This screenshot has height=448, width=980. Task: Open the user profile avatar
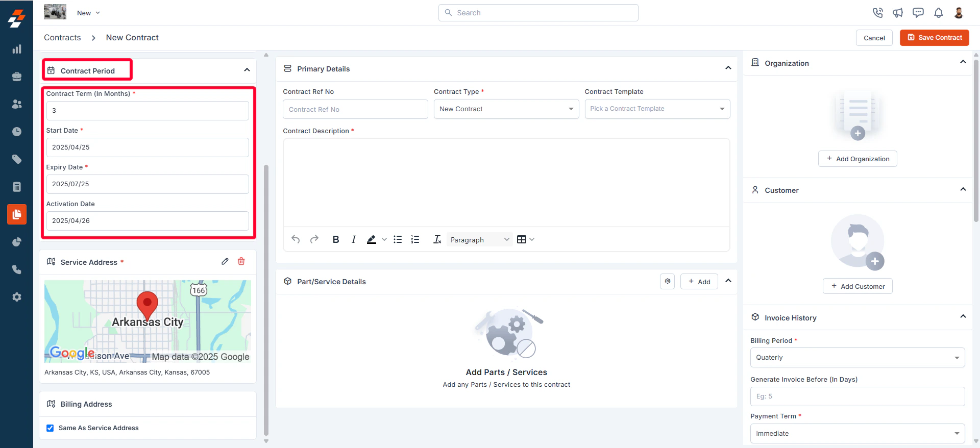click(x=959, y=13)
